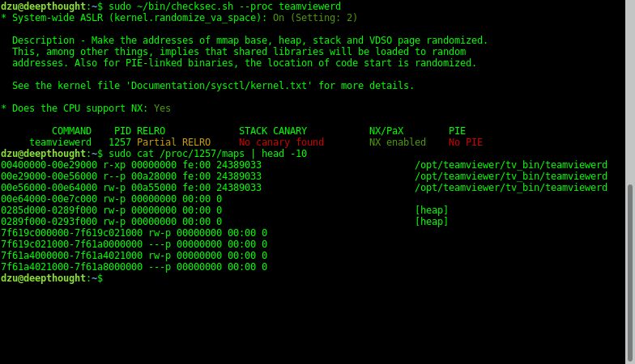Click the 'NX enabled' status text
This screenshot has height=364, width=635.
(x=397, y=142)
